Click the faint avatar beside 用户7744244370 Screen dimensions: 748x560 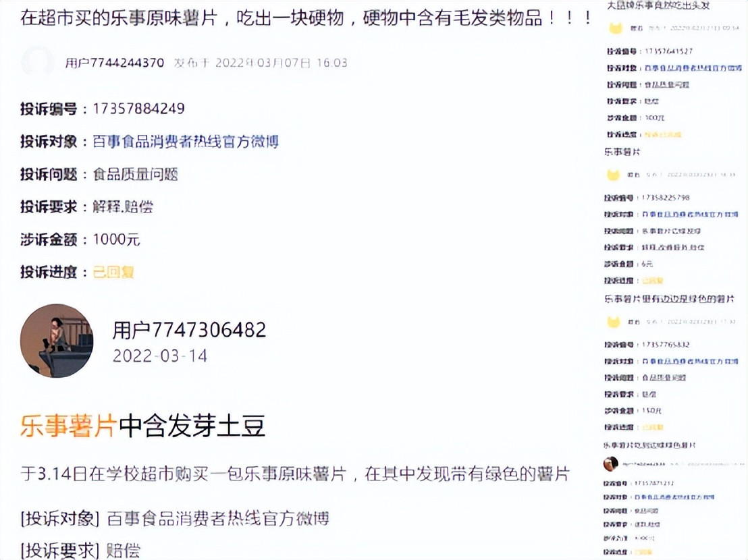(37, 62)
